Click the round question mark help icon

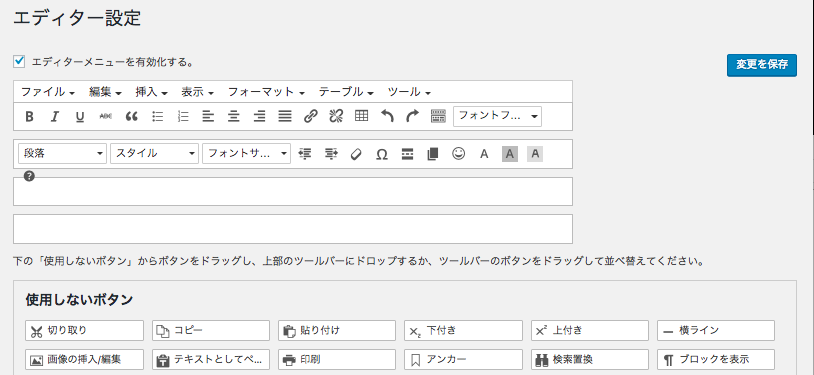pyautogui.click(x=29, y=177)
